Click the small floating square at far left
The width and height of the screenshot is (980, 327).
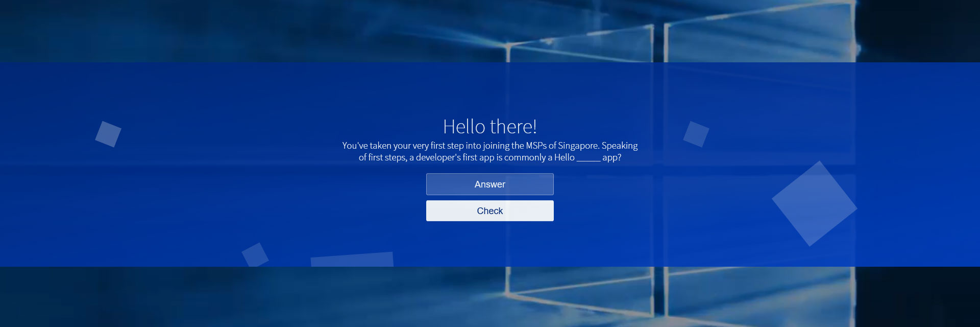108,134
